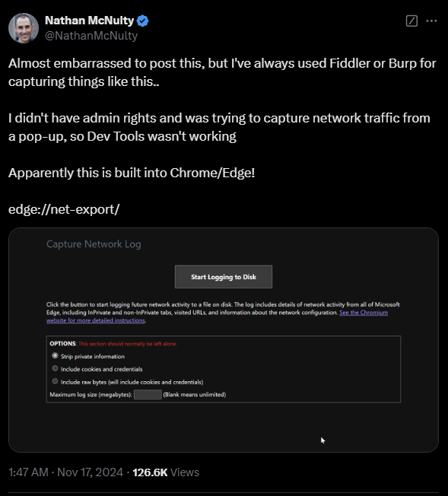Screen dimensions: 448x496
Task: Click the 1:47 AM Nov 17, 2024 timestamp
Action: (65, 472)
